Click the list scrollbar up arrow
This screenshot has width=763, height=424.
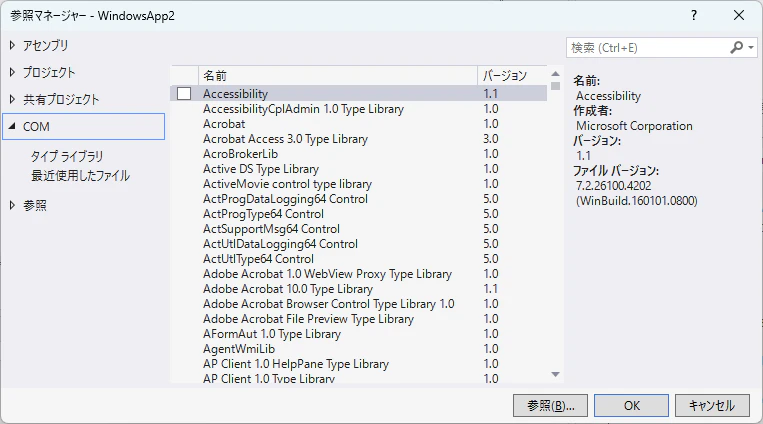pos(555,74)
